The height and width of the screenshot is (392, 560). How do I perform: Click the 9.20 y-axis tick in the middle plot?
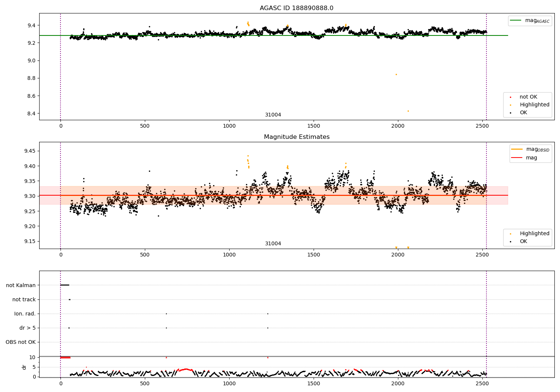pos(30,226)
